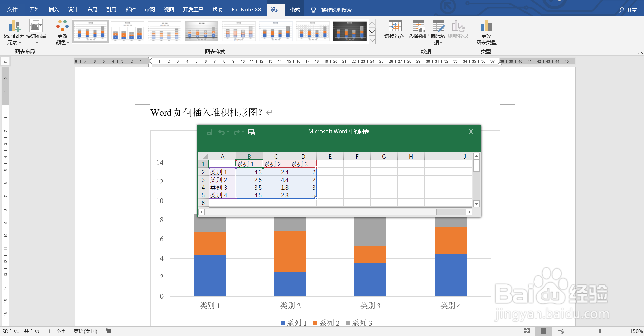Click zoom in plus button
644x336 pixels.
622,331
